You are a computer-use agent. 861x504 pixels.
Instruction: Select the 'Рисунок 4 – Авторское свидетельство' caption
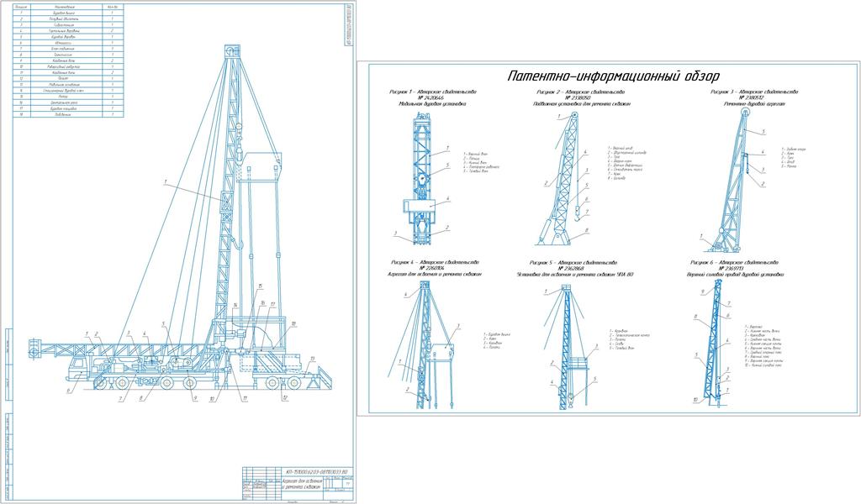click(x=435, y=262)
